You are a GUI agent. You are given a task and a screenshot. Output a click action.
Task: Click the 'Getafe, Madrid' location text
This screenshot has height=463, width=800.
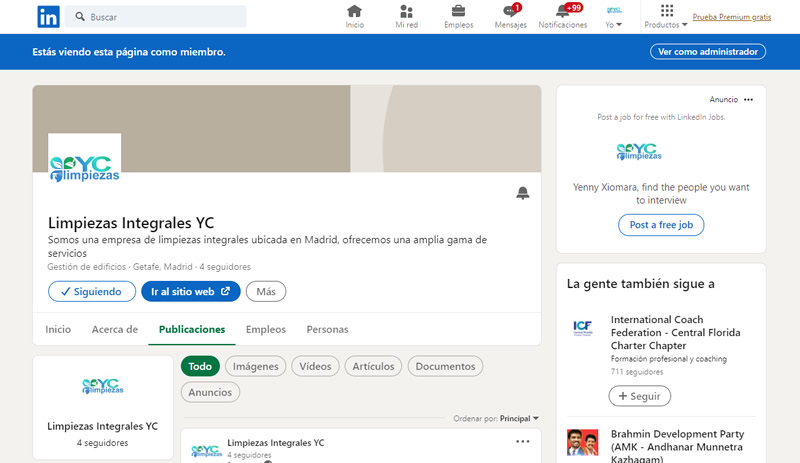[163, 267]
